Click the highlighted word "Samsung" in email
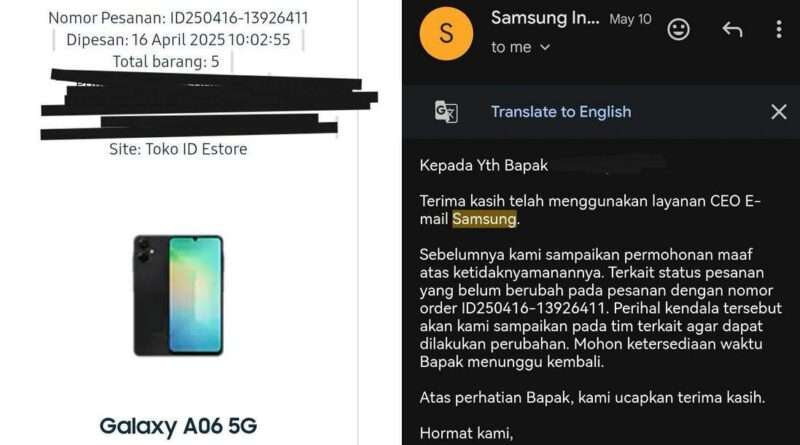Screen dimensions: 800x445 (484, 219)
